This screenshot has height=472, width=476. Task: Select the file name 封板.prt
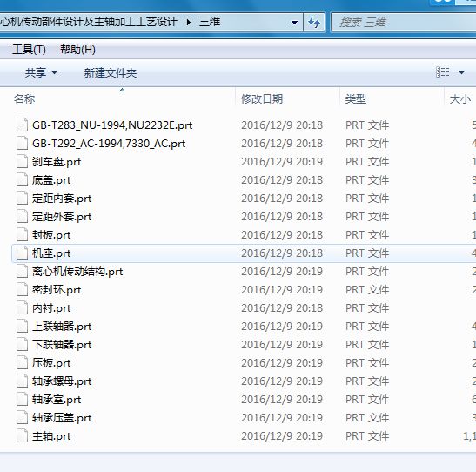(x=51, y=235)
